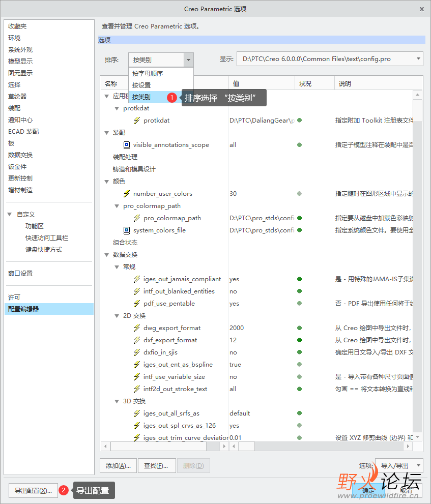Screen dimensions: 431x504
Task: Click lightning icon beside iges_out_jamais_compliant
Action: (137, 279)
